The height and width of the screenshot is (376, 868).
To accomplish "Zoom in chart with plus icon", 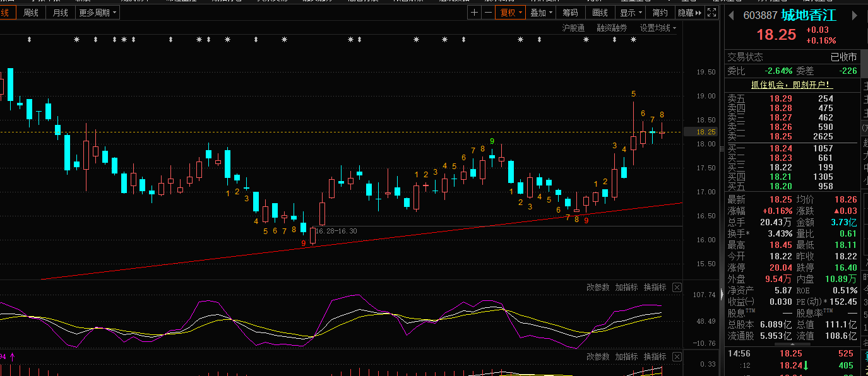I will 475,13.
